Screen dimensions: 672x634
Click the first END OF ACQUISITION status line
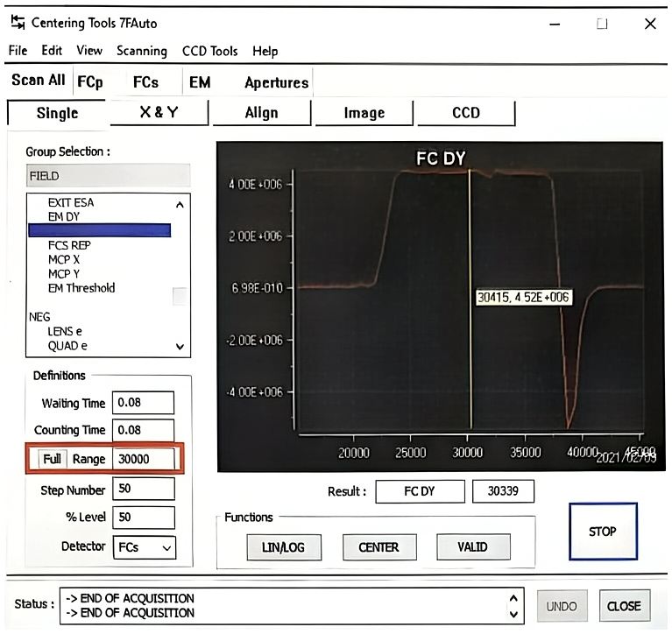[x=131, y=598]
